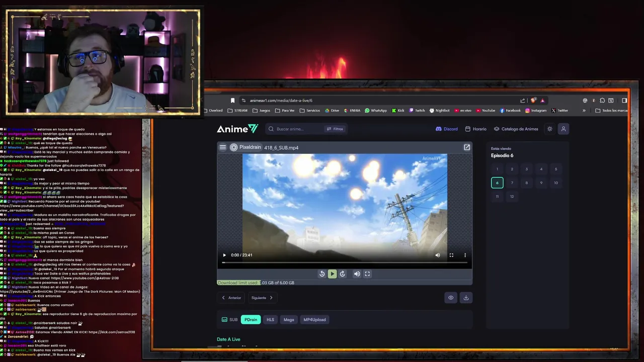The width and height of the screenshot is (644, 362).
Task: Click the share page icon in the address bar
Action: pos(523,101)
